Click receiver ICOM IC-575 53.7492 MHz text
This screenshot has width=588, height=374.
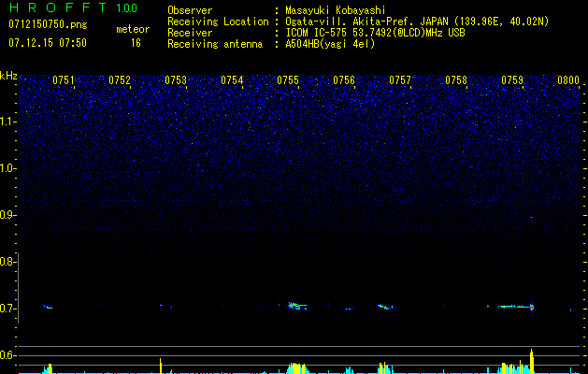(x=375, y=33)
